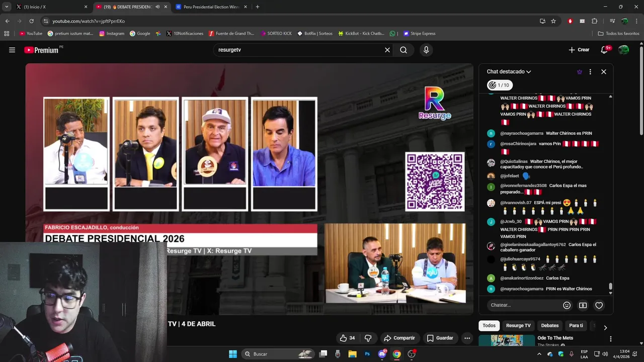
Task: Expand the system tray hidden icons
Action: (539, 354)
